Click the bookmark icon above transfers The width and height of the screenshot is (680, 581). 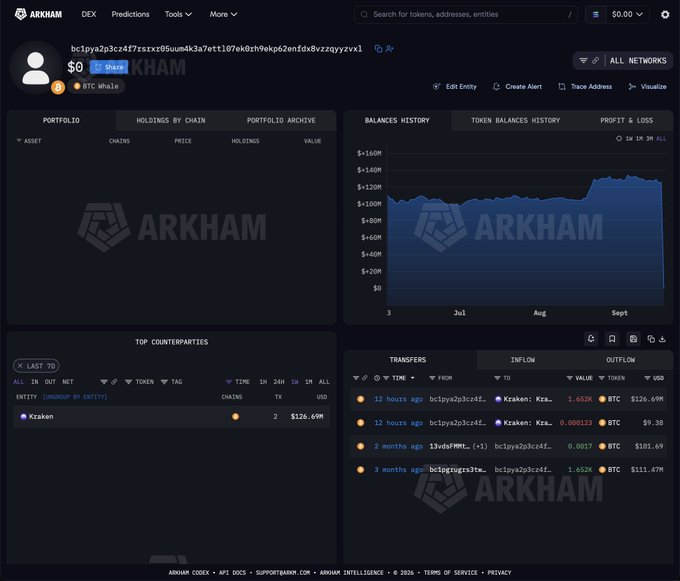(x=612, y=339)
